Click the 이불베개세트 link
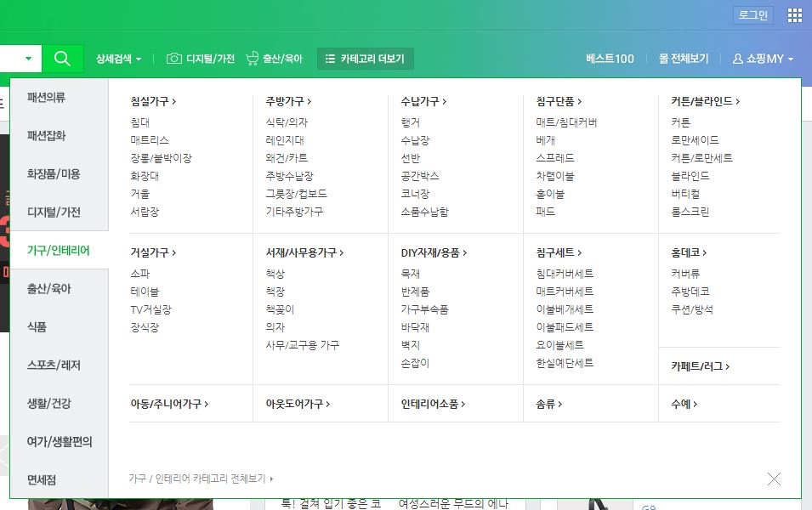812x510 pixels. point(565,309)
